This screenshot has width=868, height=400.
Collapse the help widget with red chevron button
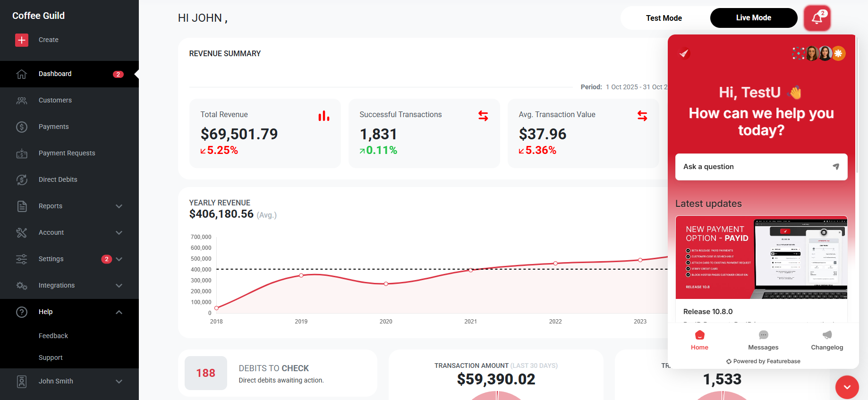click(x=847, y=387)
